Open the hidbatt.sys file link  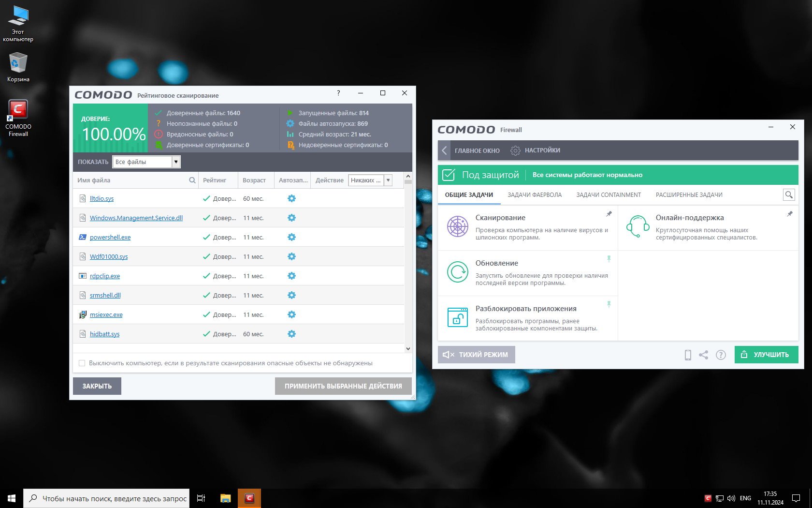104,334
